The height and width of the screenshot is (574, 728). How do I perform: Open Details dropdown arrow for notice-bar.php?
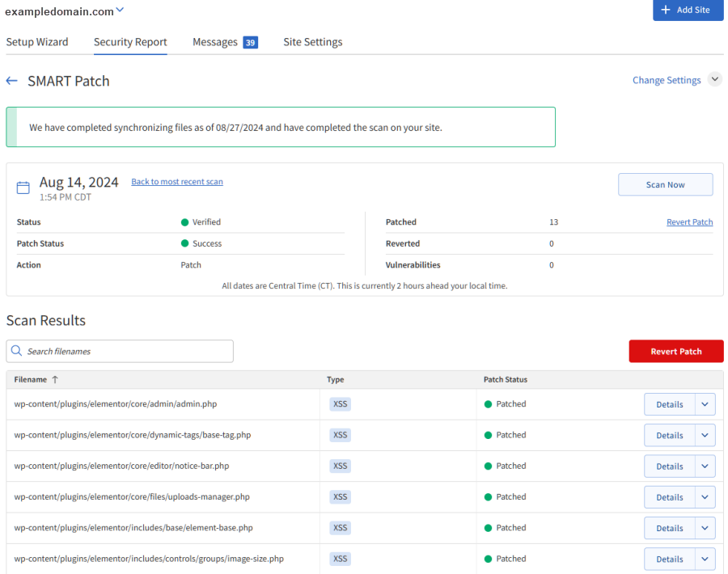[705, 466]
